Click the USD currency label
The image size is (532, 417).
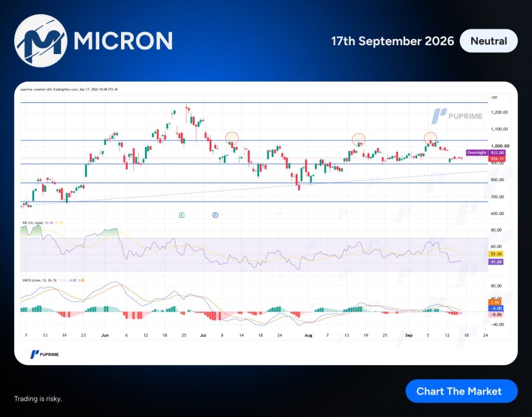point(495,97)
